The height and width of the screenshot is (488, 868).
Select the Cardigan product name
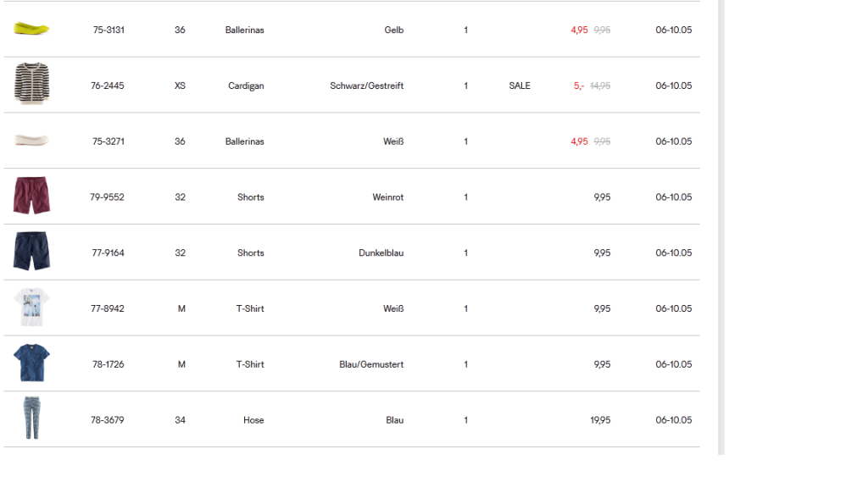(246, 86)
